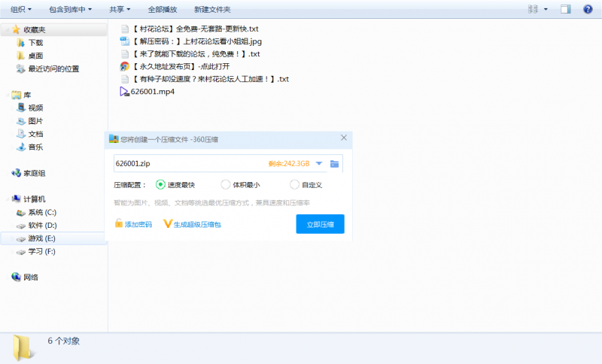This screenshot has width=602, height=364.
Task: Expand the save path dropdown arrow
Action: pyautogui.click(x=319, y=164)
